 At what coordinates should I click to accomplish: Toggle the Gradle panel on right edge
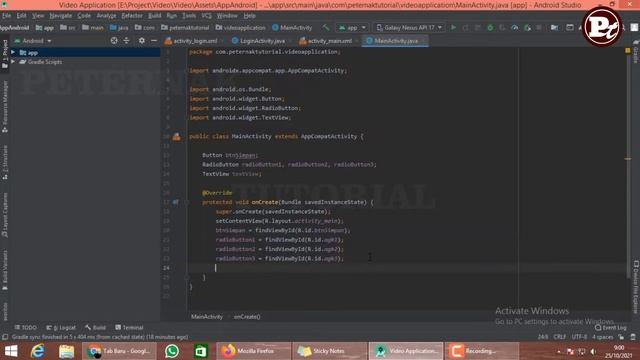(x=636, y=52)
